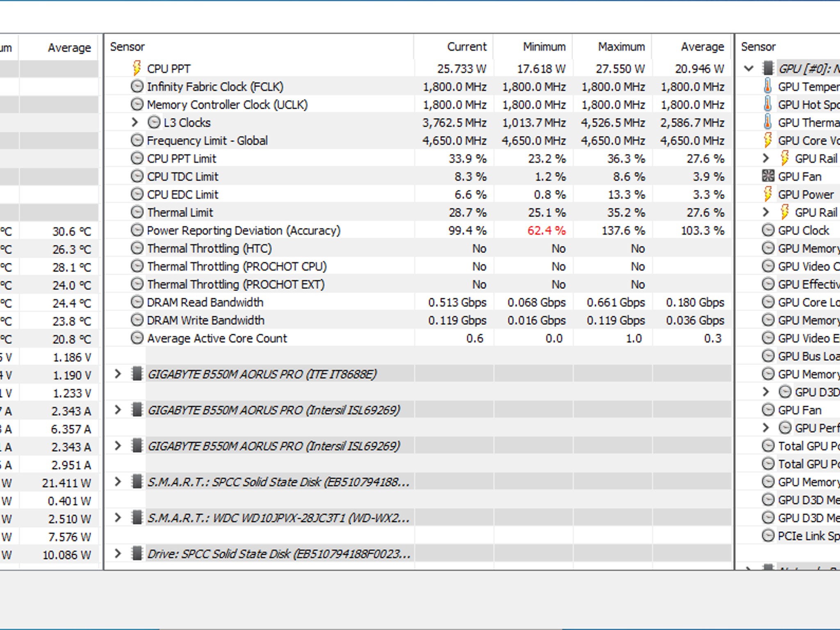This screenshot has height=630, width=840.
Task: Click the ITE IT8688E chip icon
Action: (x=137, y=374)
